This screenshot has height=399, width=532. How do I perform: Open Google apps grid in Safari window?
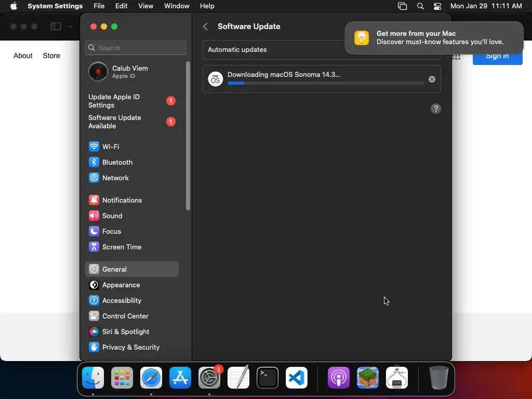coord(456,57)
